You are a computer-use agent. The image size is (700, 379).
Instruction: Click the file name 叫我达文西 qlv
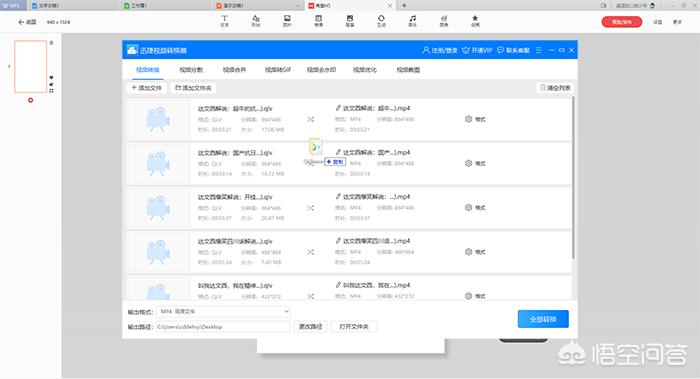(x=235, y=285)
